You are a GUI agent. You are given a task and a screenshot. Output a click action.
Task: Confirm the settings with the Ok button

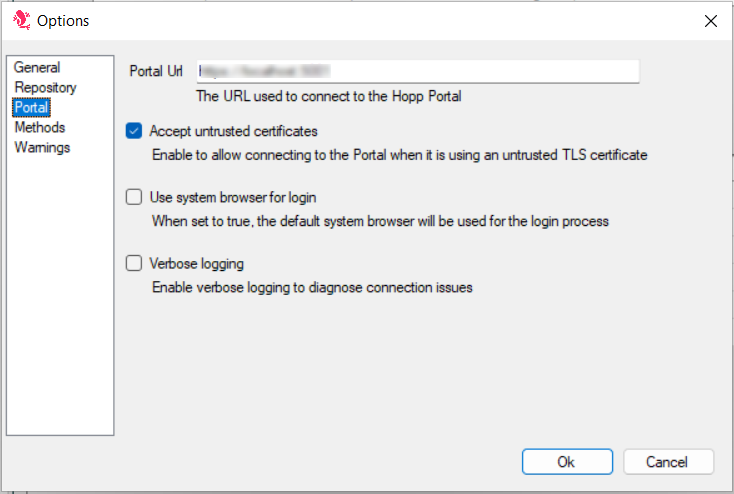[566, 462]
